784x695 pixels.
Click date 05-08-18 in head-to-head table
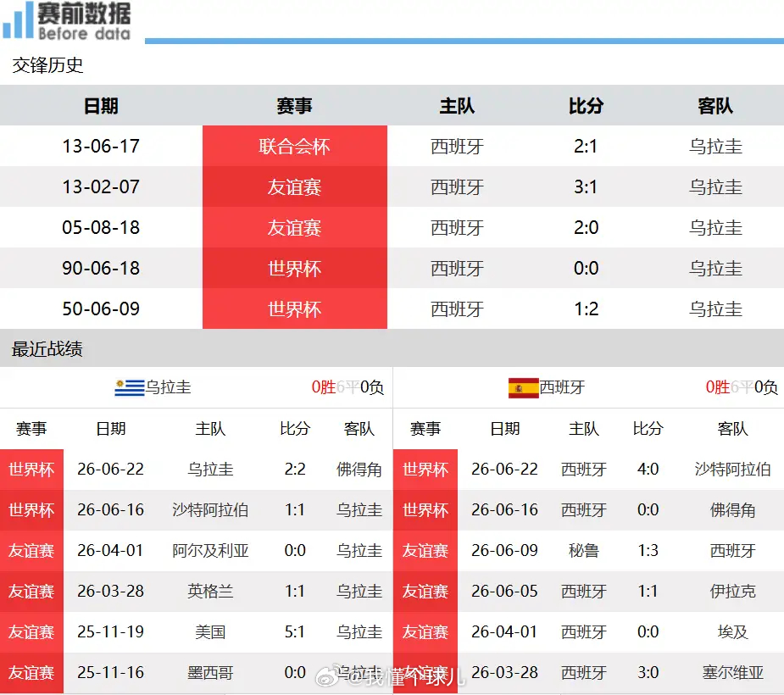coord(101,227)
